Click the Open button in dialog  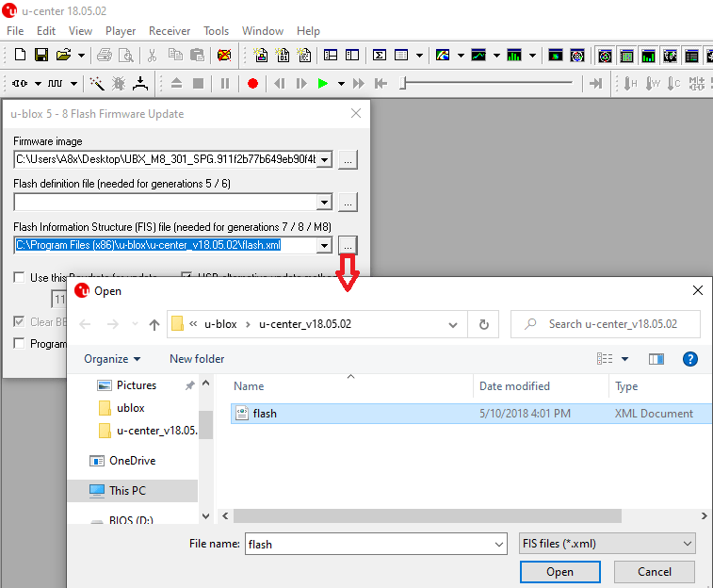point(560,572)
